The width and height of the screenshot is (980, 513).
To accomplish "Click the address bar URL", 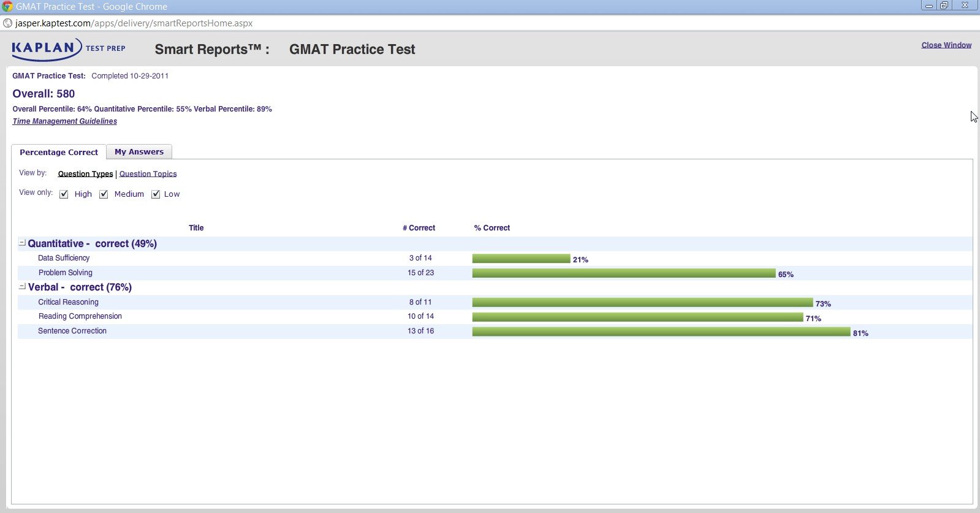I will click(x=134, y=23).
